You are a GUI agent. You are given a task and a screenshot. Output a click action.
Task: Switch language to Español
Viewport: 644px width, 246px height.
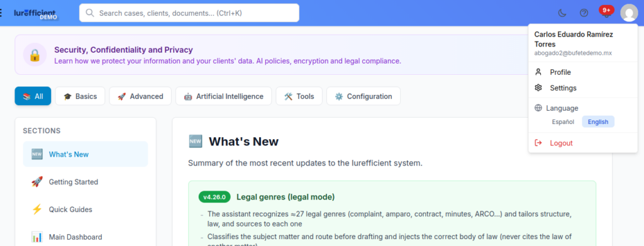click(563, 122)
